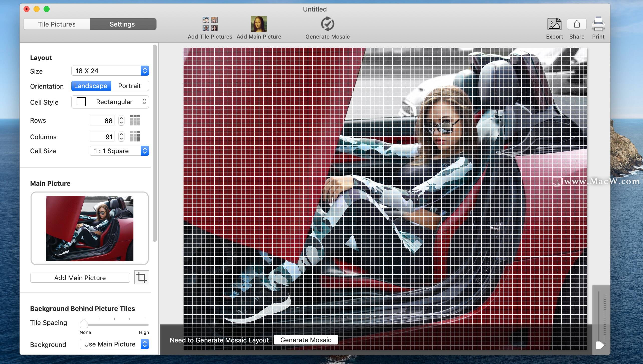Switch to the Tile Pictures tab
Screen dimensions: 643x364
point(57,24)
